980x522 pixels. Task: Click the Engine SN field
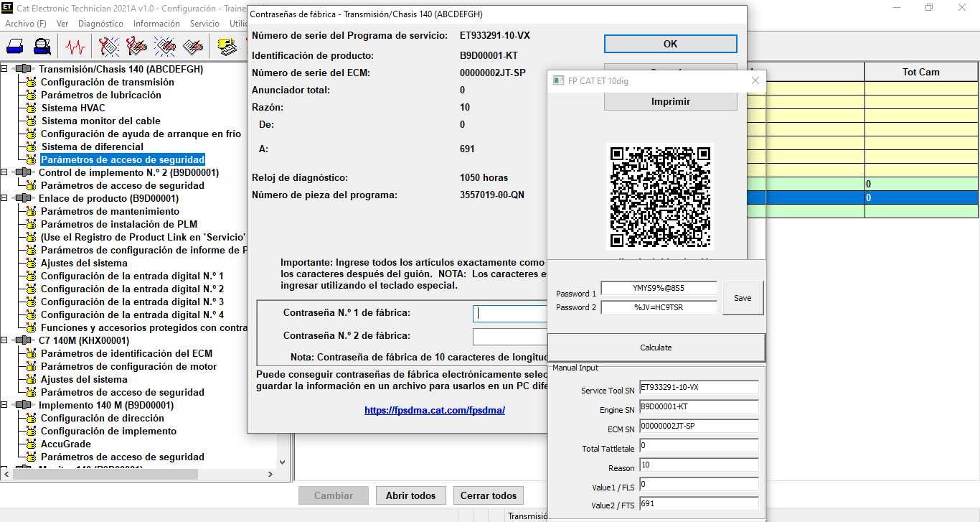[x=699, y=407]
